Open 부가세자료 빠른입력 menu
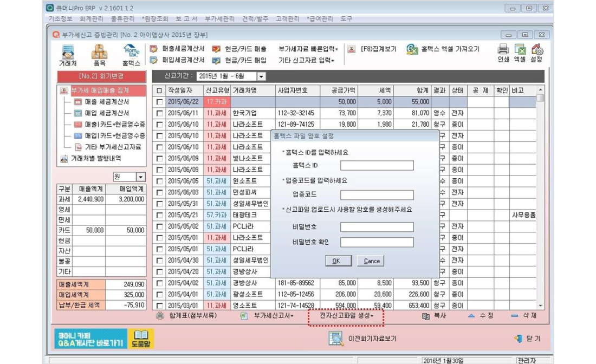 point(308,49)
